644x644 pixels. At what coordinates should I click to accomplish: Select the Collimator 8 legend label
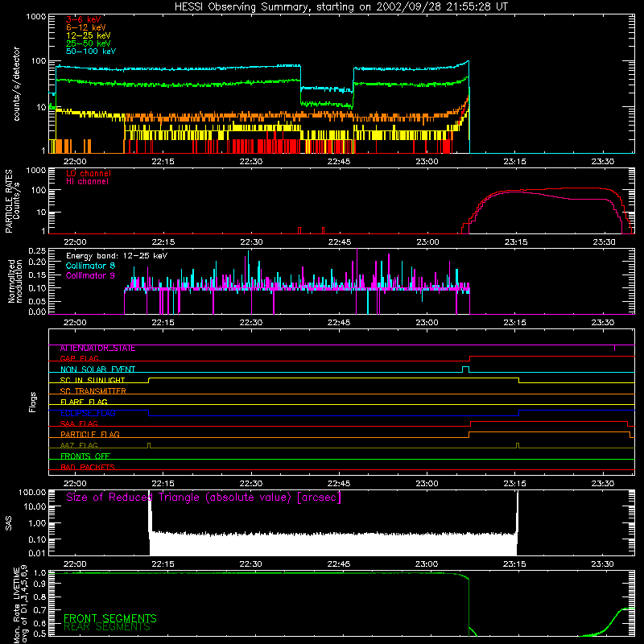click(90, 266)
